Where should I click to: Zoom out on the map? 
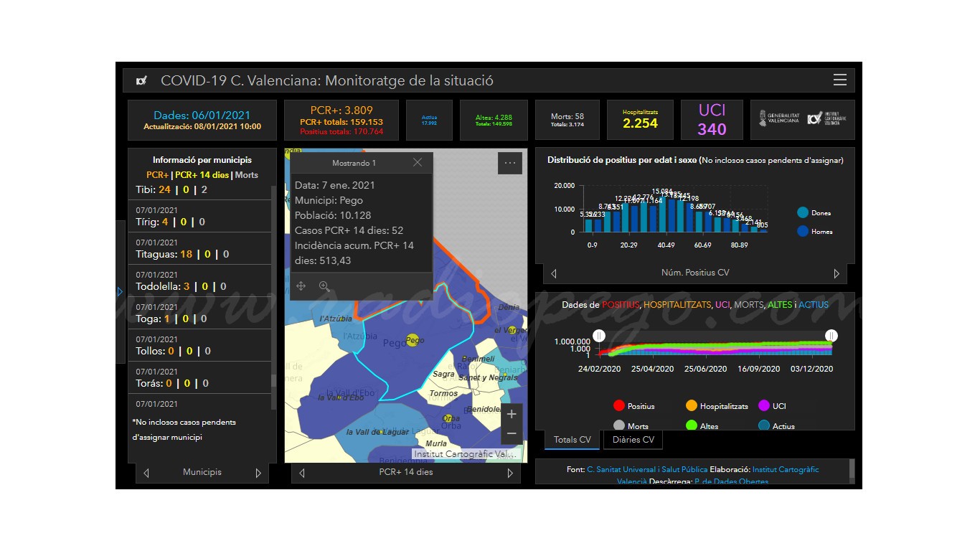tap(512, 433)
